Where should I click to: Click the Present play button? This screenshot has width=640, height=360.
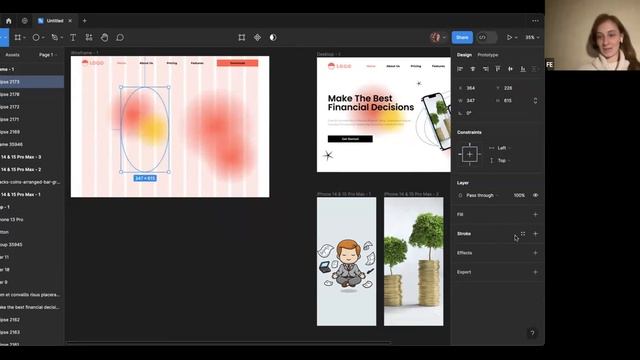point(509,38)
